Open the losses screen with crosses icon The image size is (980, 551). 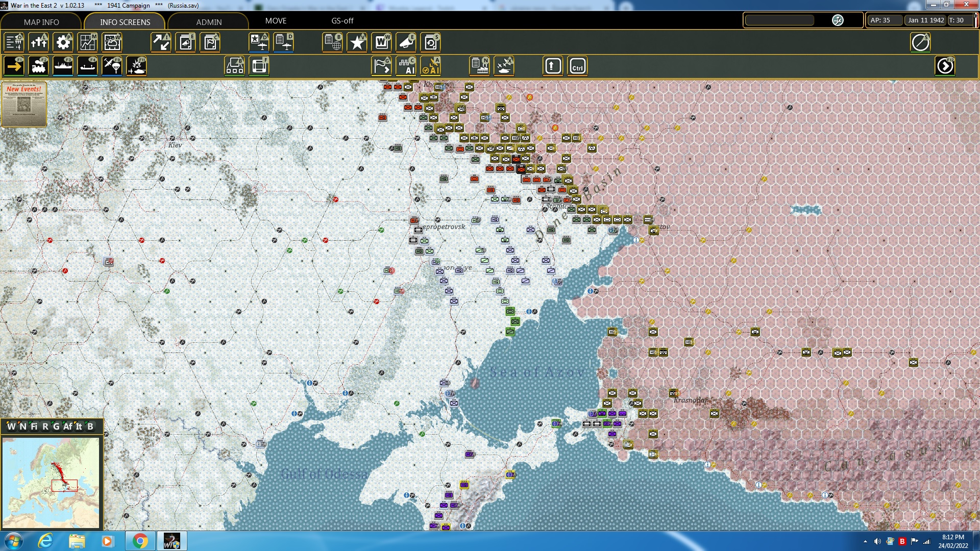38,42
